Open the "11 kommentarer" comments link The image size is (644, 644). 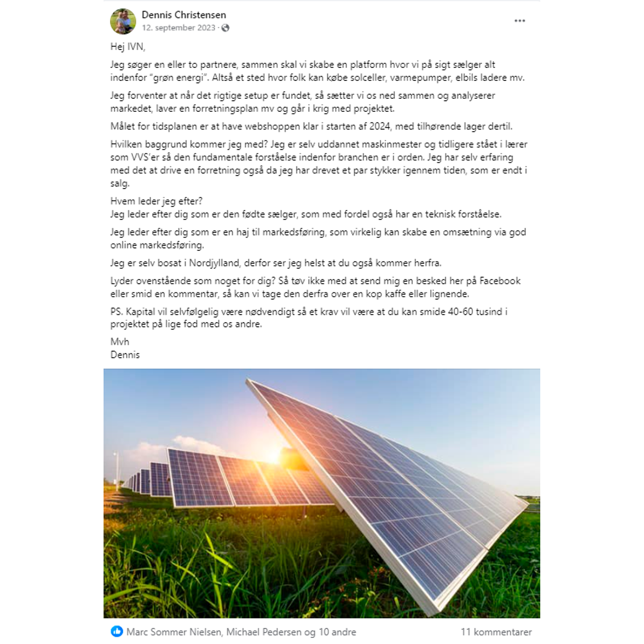click(x=496, y=632)
